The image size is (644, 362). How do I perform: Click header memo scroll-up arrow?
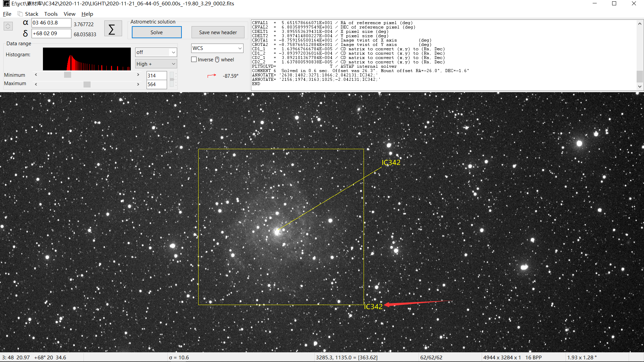640,23
